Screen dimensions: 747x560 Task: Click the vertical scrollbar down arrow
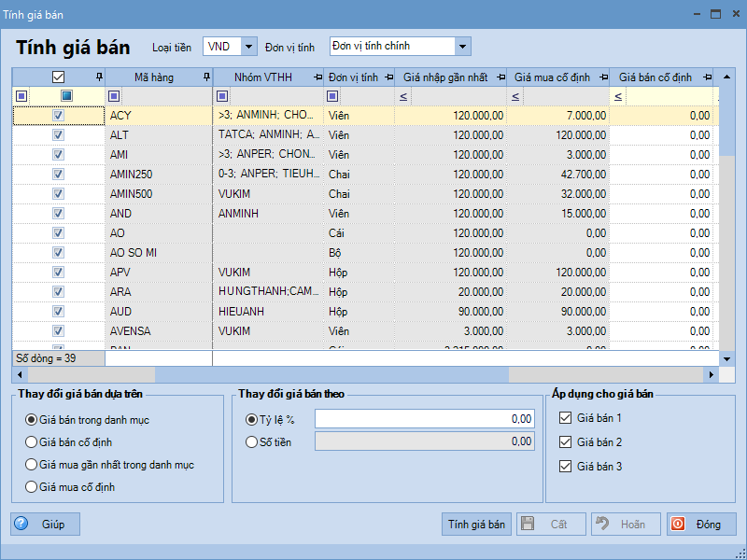(727, 359)
